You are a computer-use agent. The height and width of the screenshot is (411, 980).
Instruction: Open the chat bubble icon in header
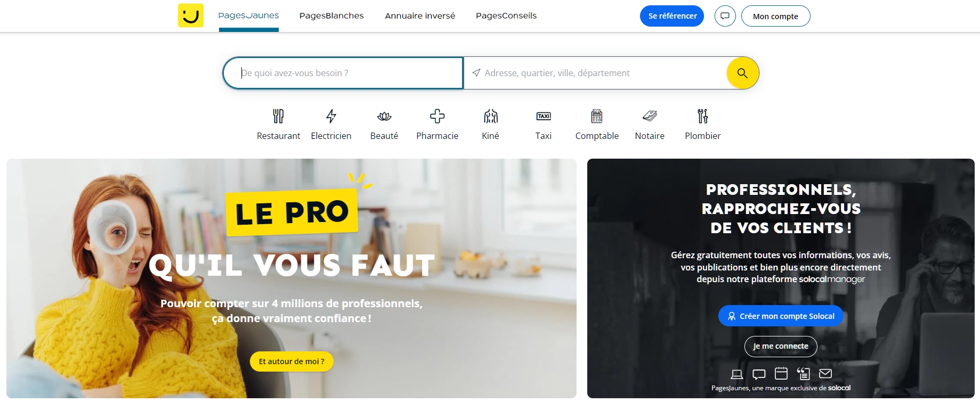point(725,16)
